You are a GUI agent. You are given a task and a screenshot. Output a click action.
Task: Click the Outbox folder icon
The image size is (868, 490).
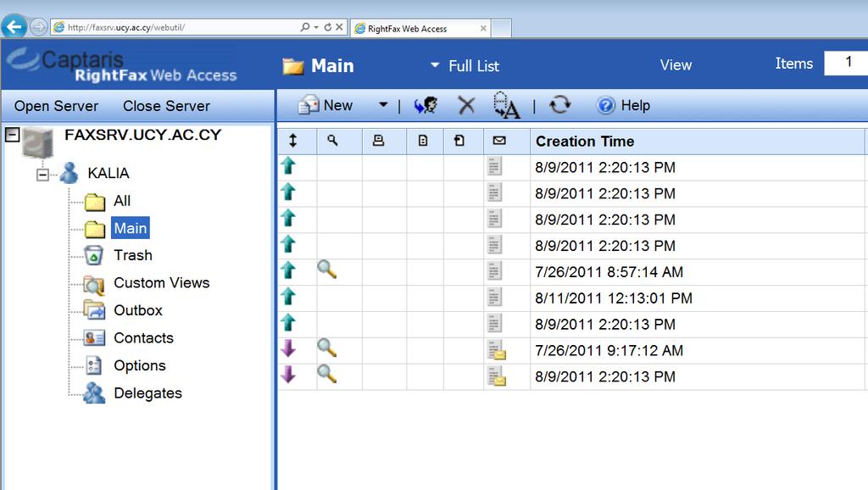(x=94, y=309)
